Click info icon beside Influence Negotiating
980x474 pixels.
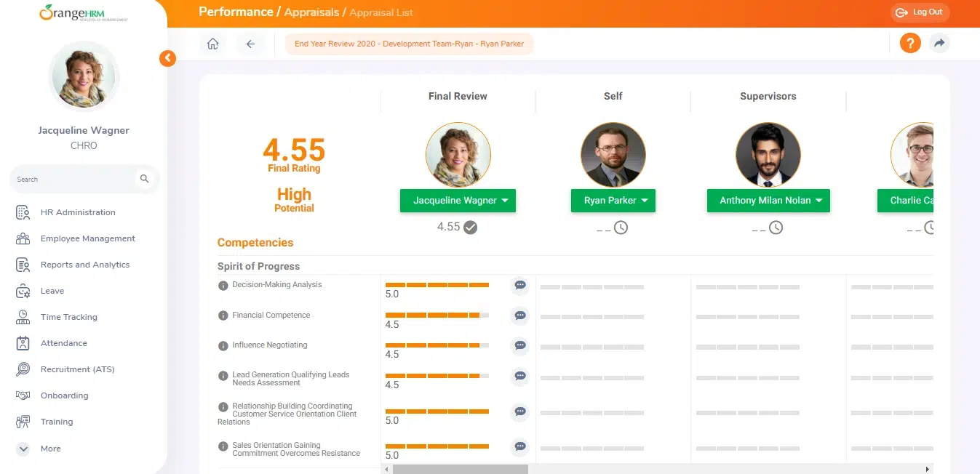223,345
